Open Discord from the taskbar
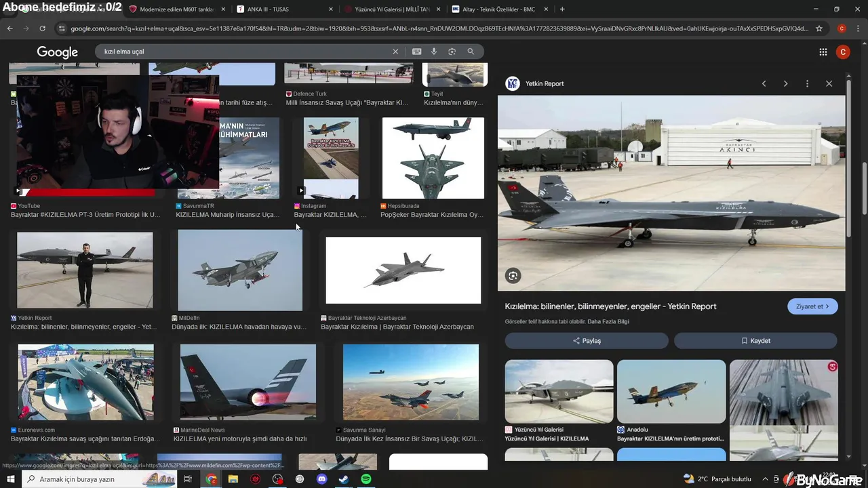Viewport: 868px width, 488px height. 321,479
